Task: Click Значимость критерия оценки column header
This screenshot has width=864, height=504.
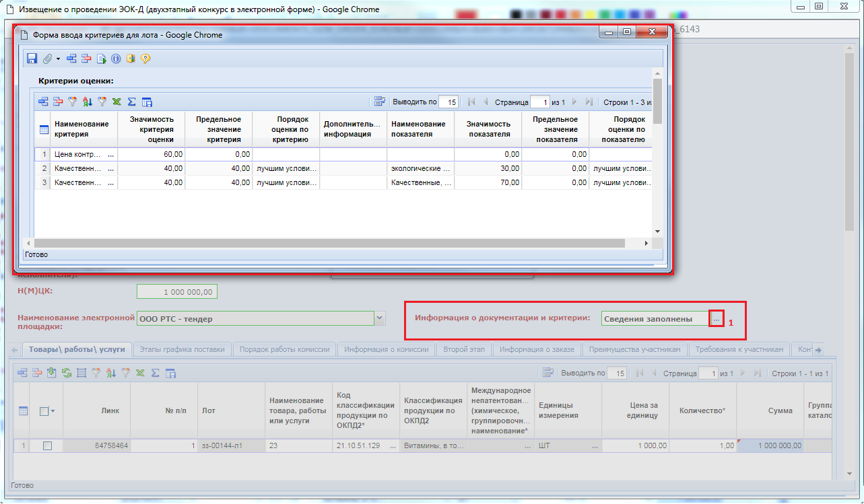Action: pos(152,129)
